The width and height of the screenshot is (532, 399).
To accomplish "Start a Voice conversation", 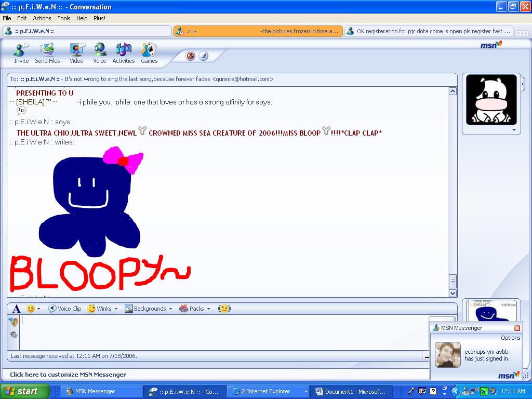I will tap(100, 54).
